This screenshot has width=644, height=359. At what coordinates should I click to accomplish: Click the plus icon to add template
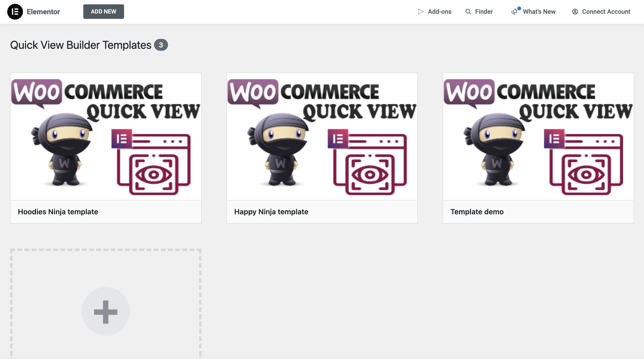click(105, 311)
